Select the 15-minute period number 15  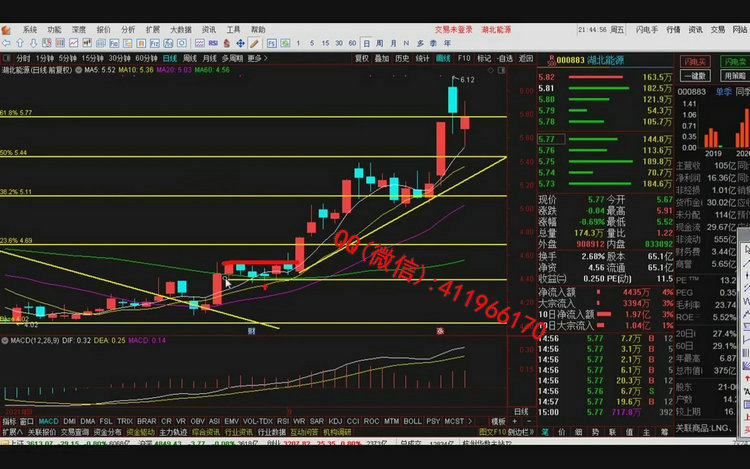pos(325,44)
